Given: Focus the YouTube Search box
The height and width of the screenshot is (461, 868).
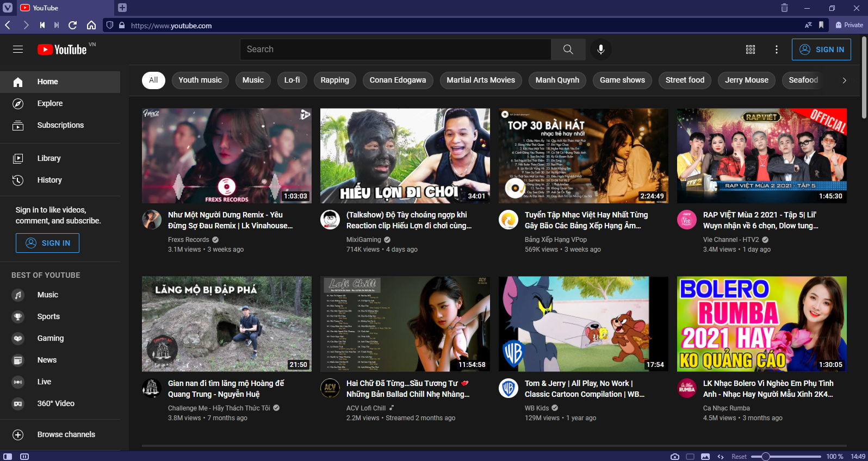Looking at the screenshot, I should coord(395,49).
